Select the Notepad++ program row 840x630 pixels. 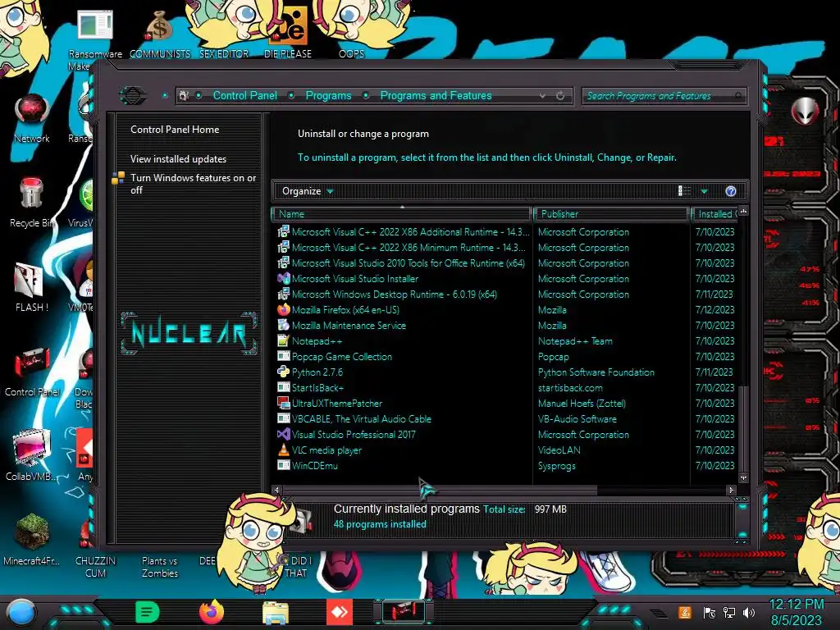click(x=506, y=340)
